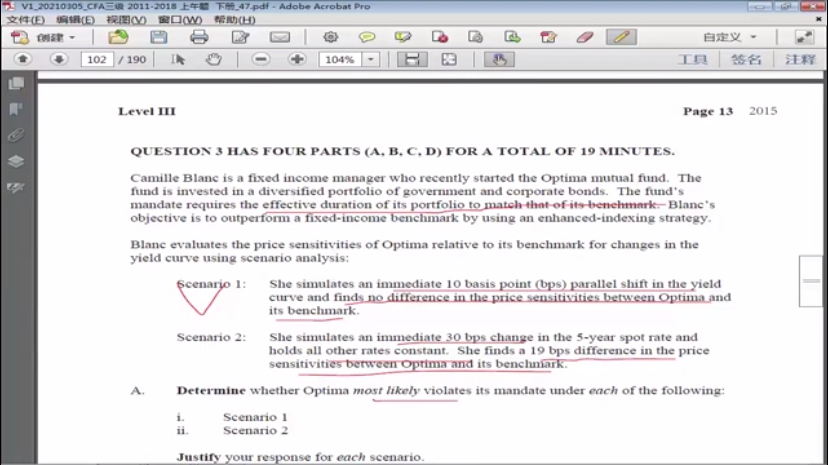Select the eraser tool
The height and width of the screenshot is (465, 828).
[x=585, y=37]
